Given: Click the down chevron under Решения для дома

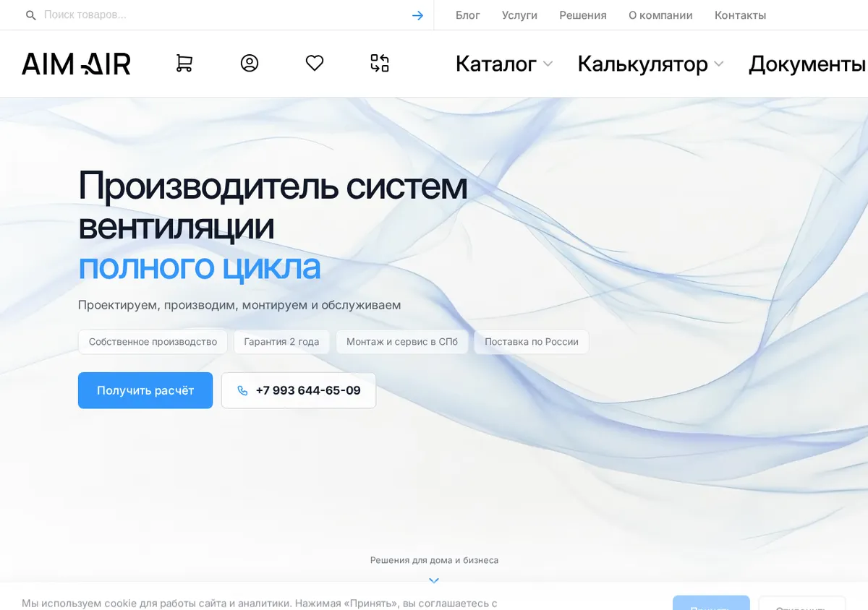Looking at the screenshot, I should click(x=434, y=580).
